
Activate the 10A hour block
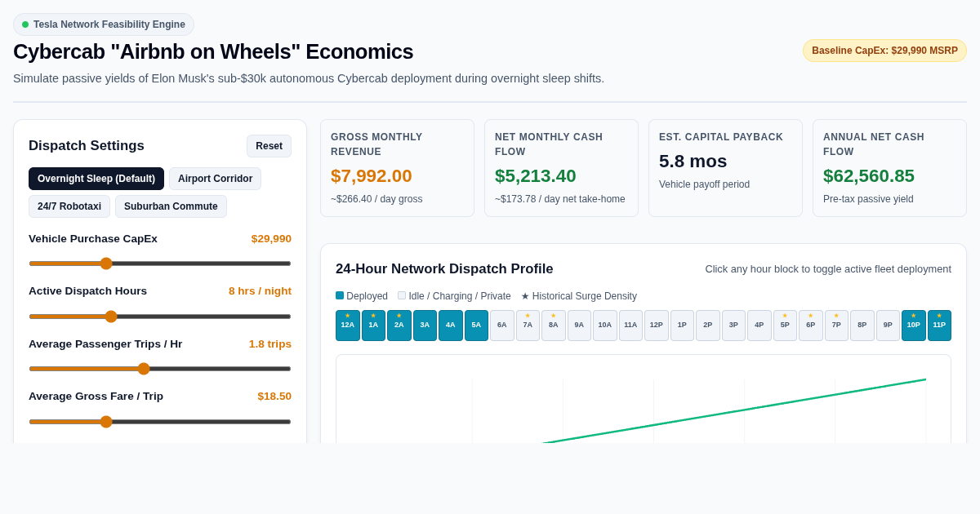coord(605,326)
